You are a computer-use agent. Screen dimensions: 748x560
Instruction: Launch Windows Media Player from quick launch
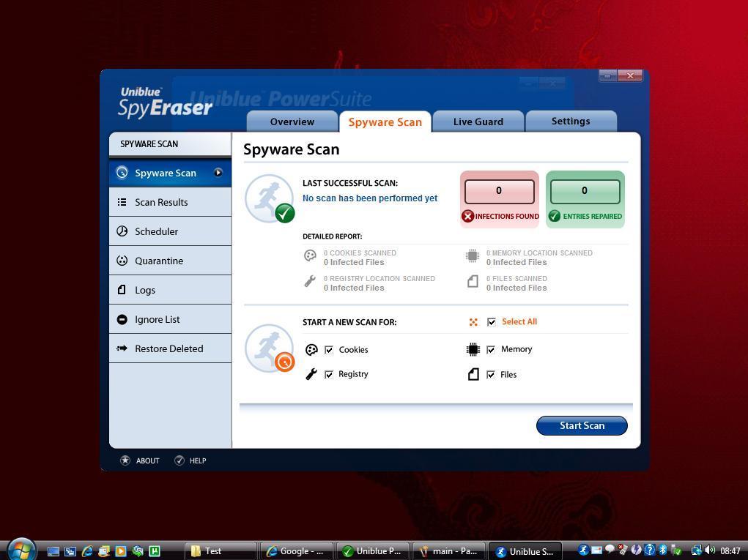(x=121, y=551)
